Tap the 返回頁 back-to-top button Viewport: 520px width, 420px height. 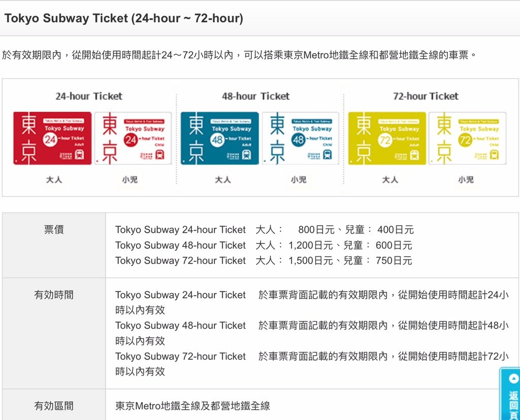(510, 394)
